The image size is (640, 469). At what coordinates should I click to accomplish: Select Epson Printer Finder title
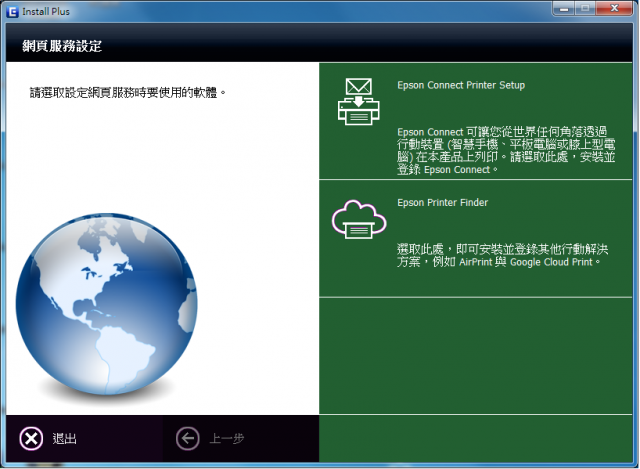click(x=442, y=202)
